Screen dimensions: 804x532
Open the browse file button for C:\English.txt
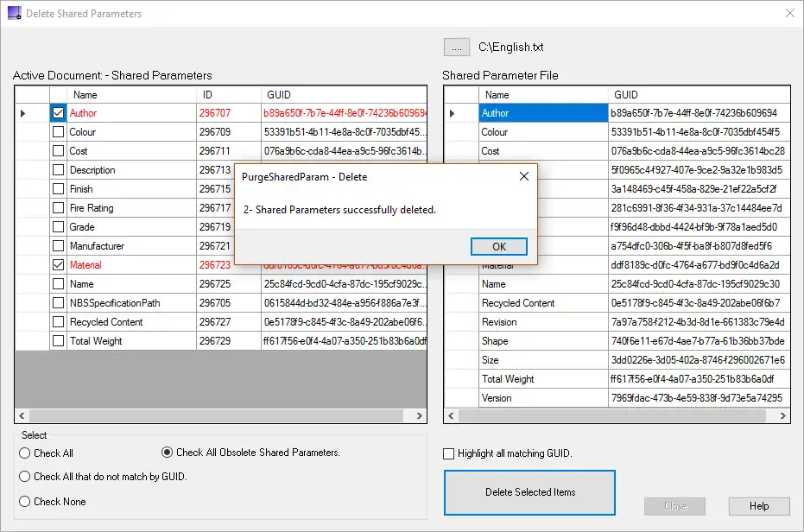coord(457,47)
